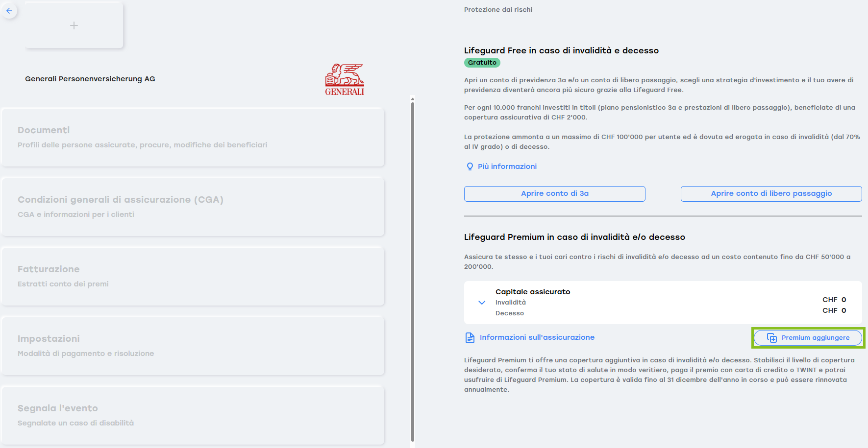Click Aprire conto di libero passaggio button

coord(771,193)
